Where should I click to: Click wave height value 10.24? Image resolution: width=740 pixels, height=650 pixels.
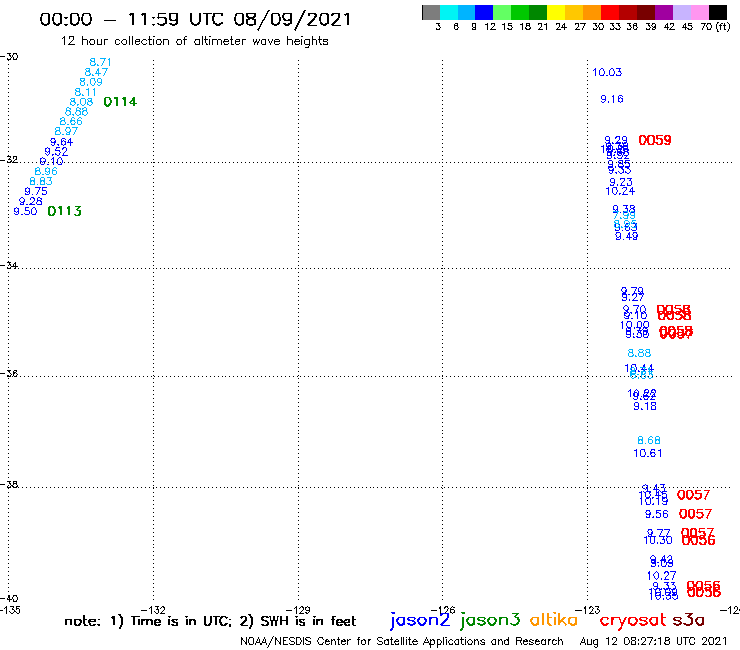click(x=620, y=191)
